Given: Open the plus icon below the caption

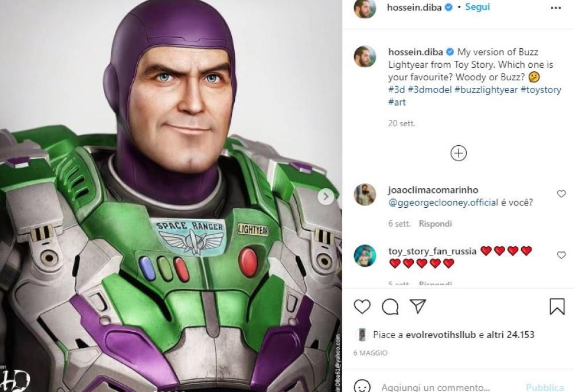Looking at the screenshot, I should click(457, 153).
